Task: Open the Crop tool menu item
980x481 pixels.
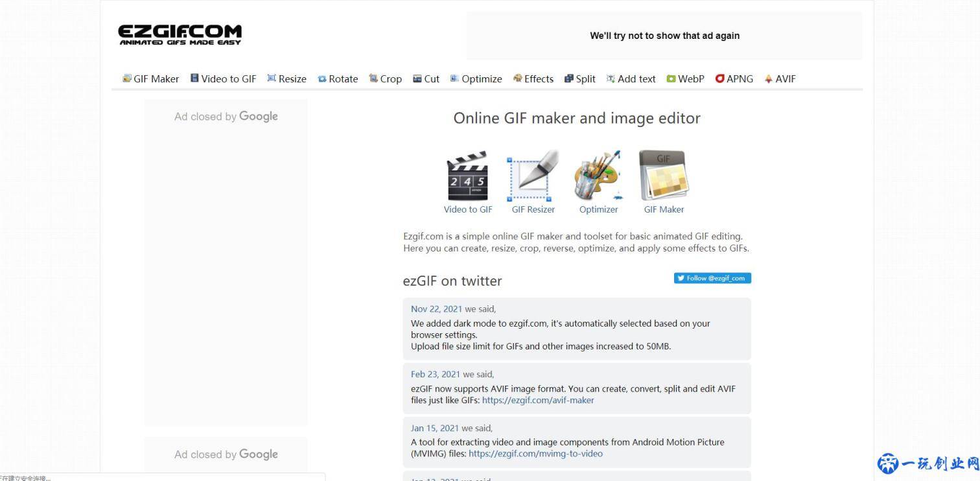Action: tap(385, 78)
